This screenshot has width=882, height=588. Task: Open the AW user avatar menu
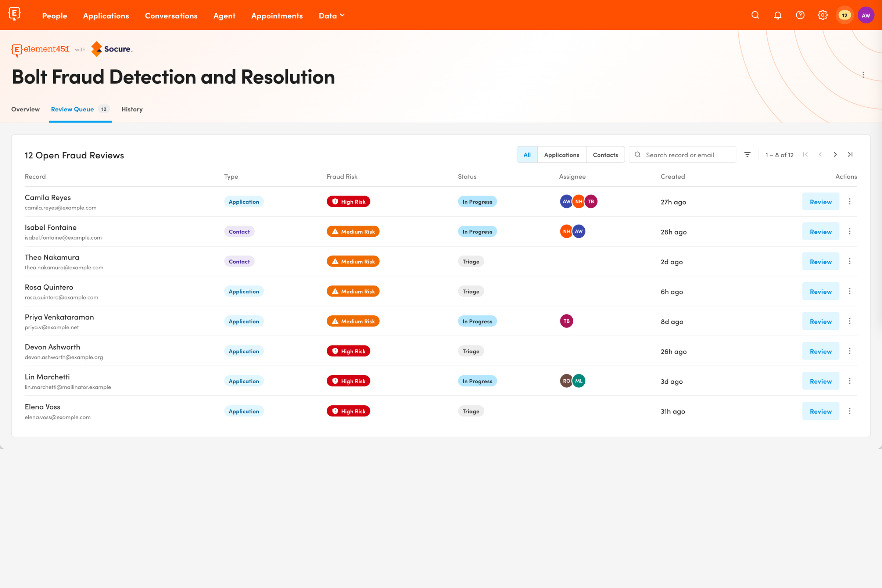click(x=866, y=15)
